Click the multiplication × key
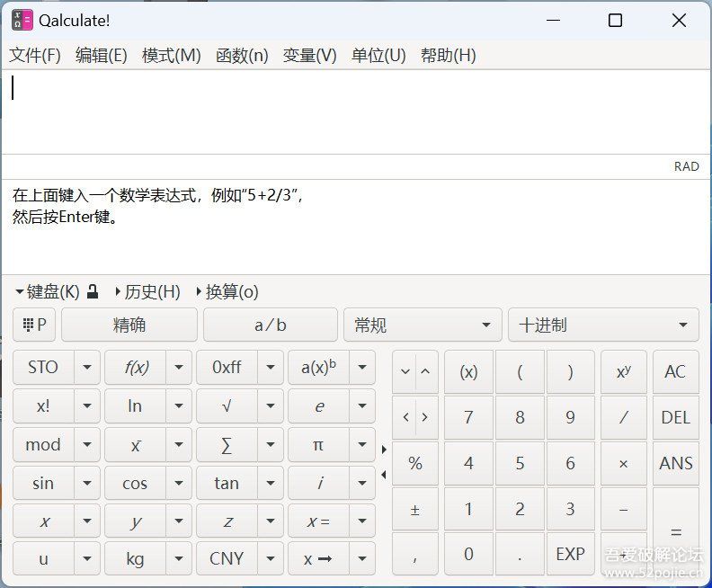The width and height of the screenshot is (712, 588). [x=624, y=463]
